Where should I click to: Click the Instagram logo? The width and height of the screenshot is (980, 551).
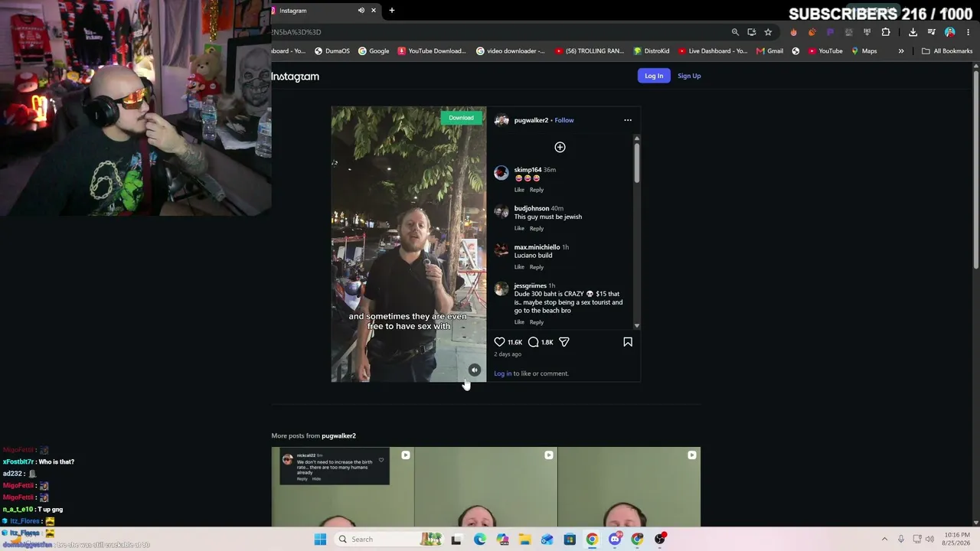point(295,77)
